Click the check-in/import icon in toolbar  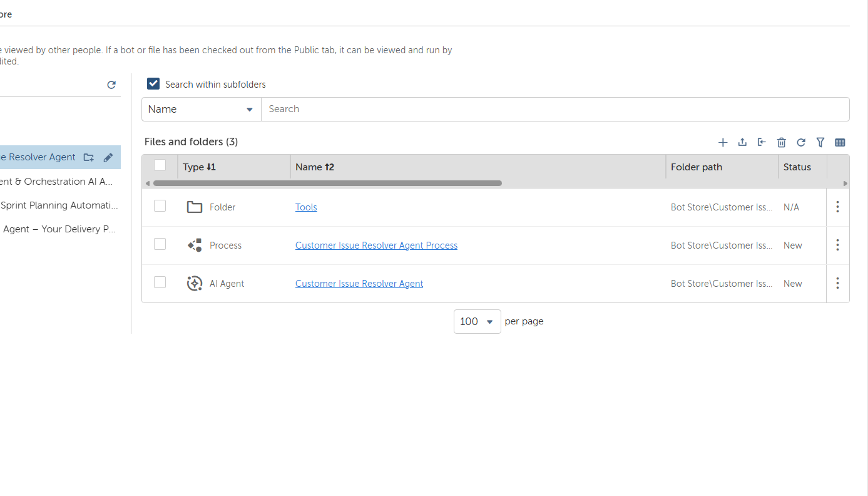click(762, 143)
